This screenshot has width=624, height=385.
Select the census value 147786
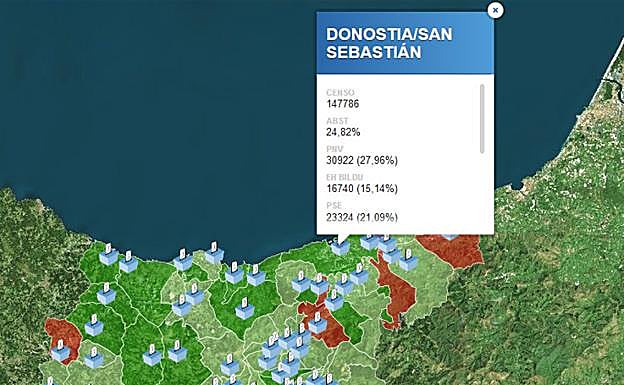tap(342, 104)
